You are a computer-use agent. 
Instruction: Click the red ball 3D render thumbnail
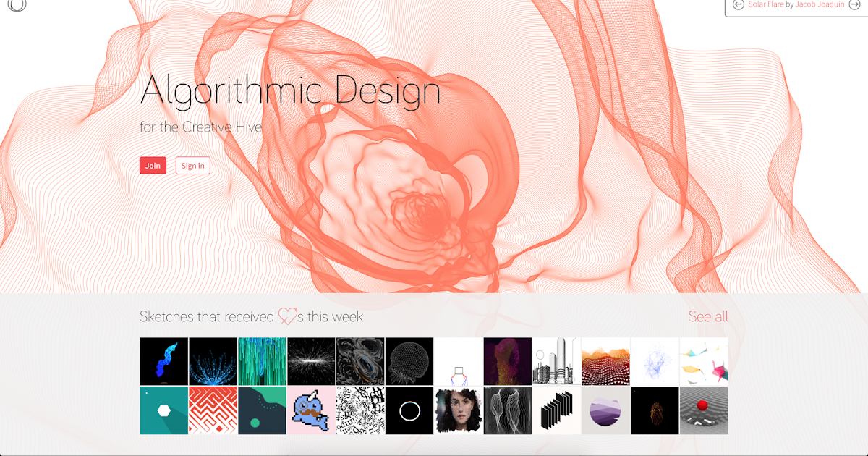pos(704,410)
